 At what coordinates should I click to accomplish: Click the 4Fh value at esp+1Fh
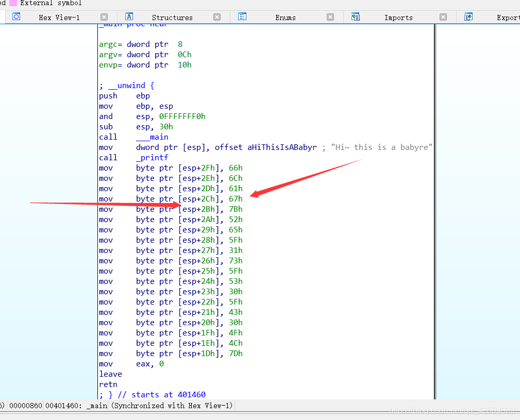coord(236,332)
